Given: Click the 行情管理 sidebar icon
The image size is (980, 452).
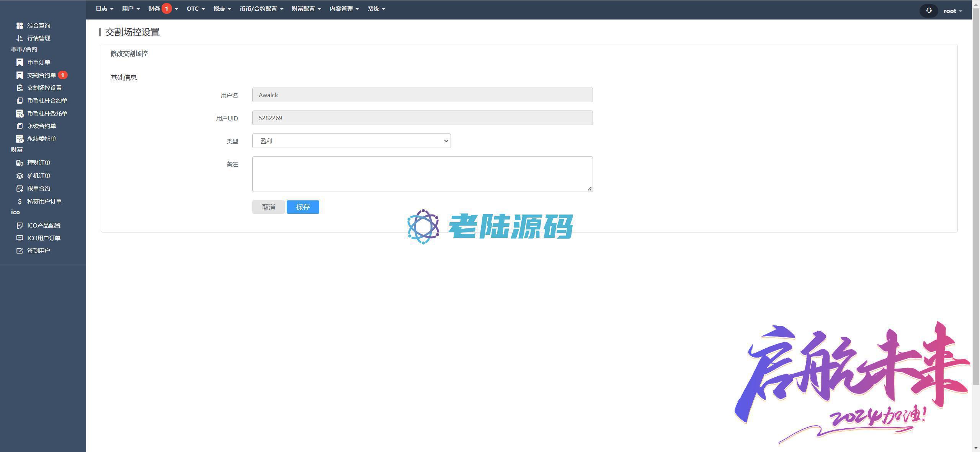Looking at the screenshot, I should (20, 38).
